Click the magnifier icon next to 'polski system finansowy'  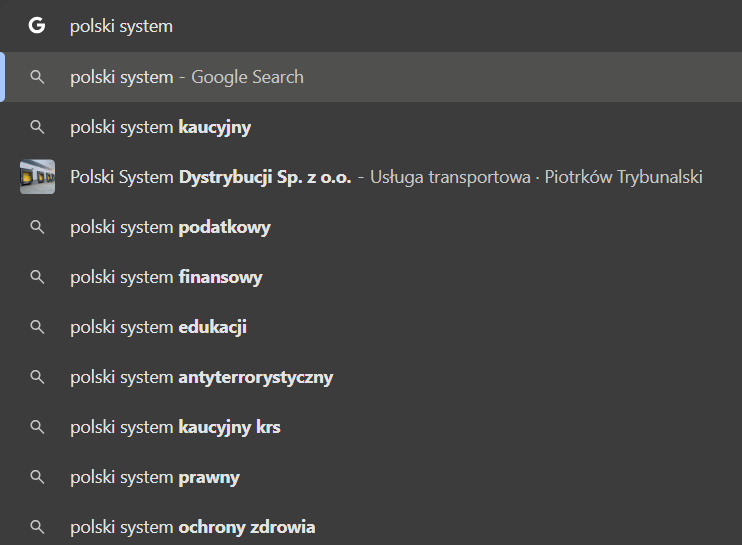point(37,277)
